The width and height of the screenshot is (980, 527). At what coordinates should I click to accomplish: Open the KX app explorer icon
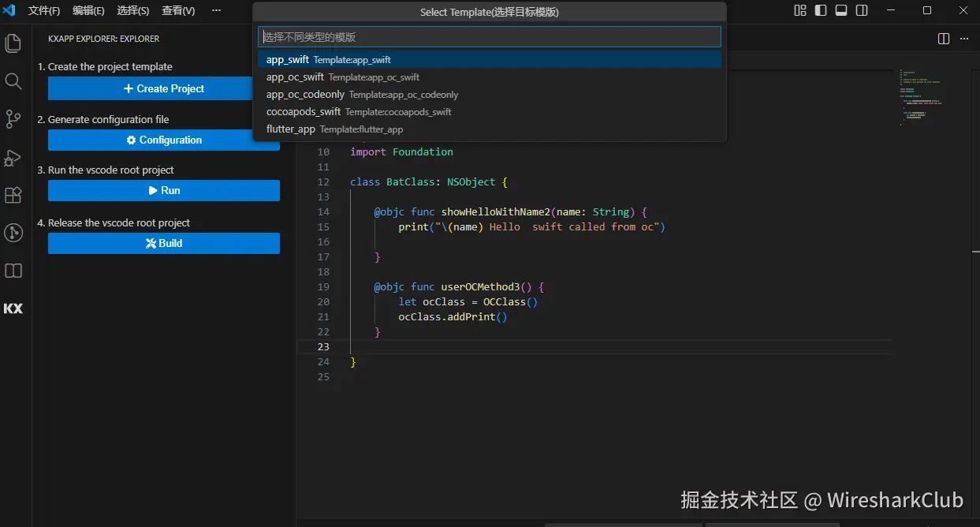tap(13, 308)
